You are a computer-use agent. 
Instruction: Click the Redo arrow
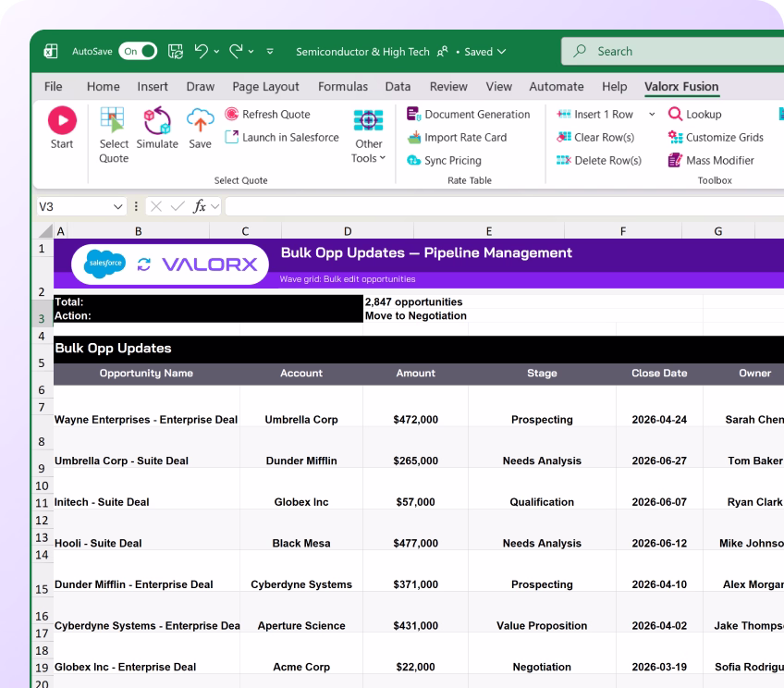236,51
